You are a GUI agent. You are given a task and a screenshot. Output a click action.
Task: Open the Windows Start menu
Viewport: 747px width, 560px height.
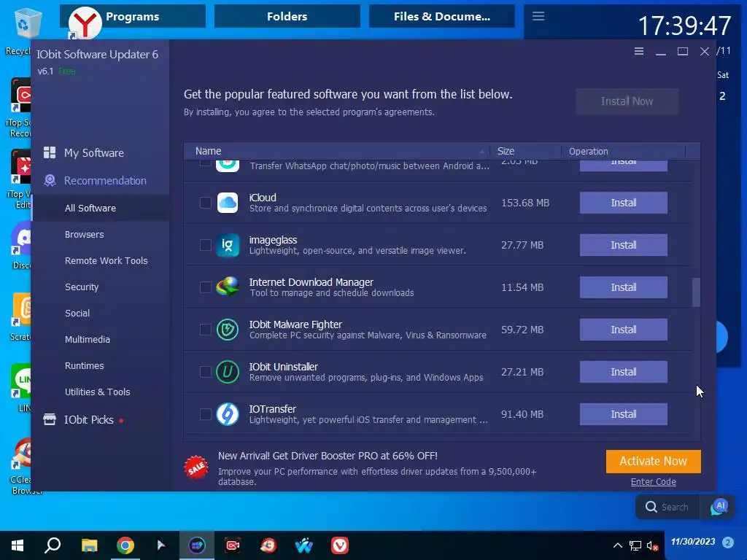tap(18, 545)
